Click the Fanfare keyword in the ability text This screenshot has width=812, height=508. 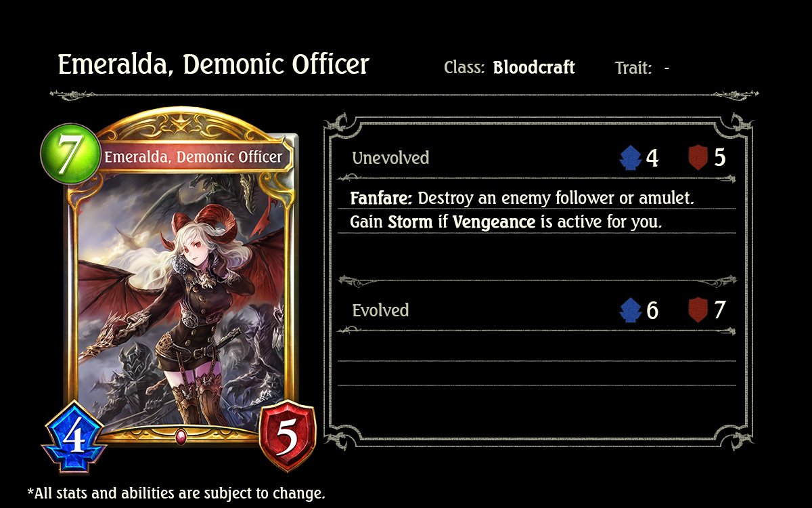pos(382,199)
